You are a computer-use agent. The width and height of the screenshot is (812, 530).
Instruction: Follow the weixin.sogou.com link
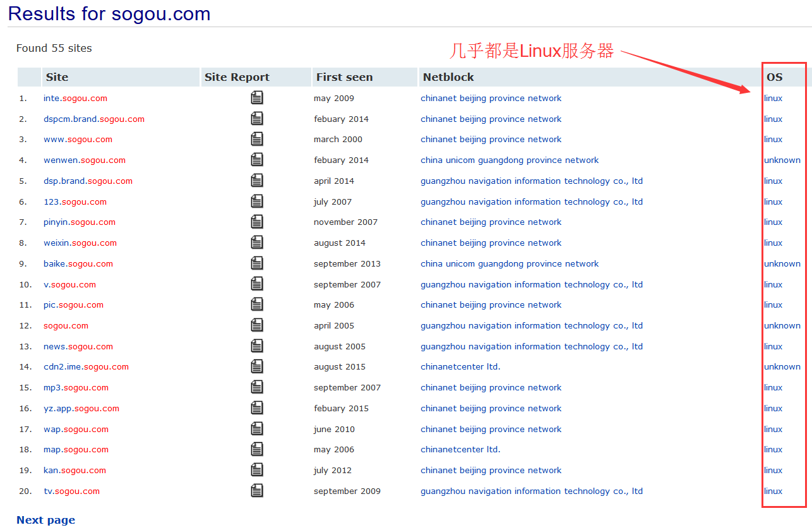tap(80, 243)
